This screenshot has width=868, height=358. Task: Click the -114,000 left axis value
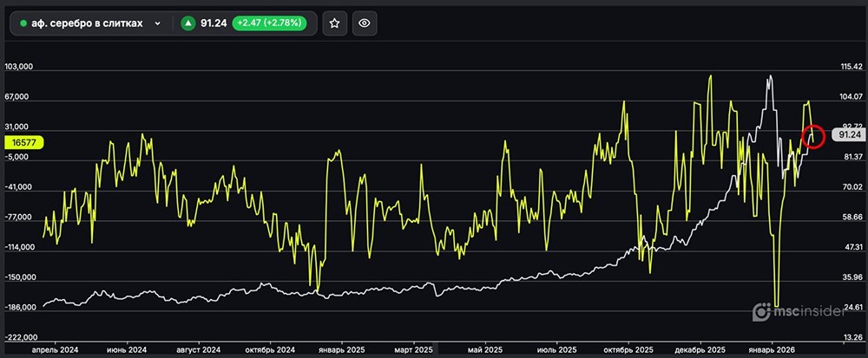point(19,248)
